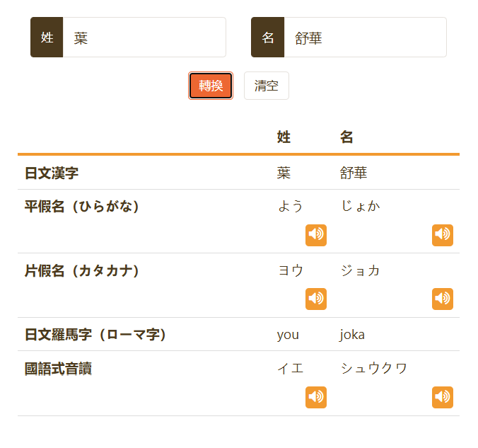This screenshot has height=448, width=478.
Task: Click the dark 名 label beside the given name input
Action: pos(268,38)
